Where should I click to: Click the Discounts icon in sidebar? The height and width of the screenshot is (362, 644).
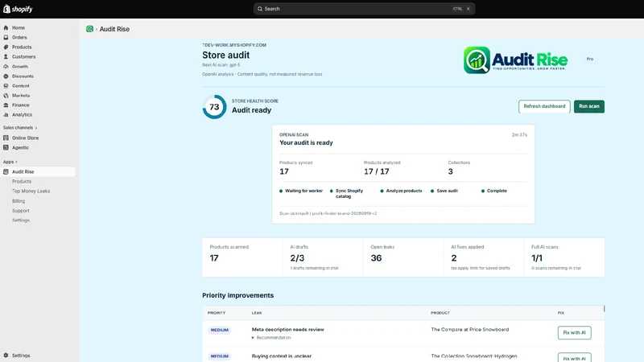6,76
